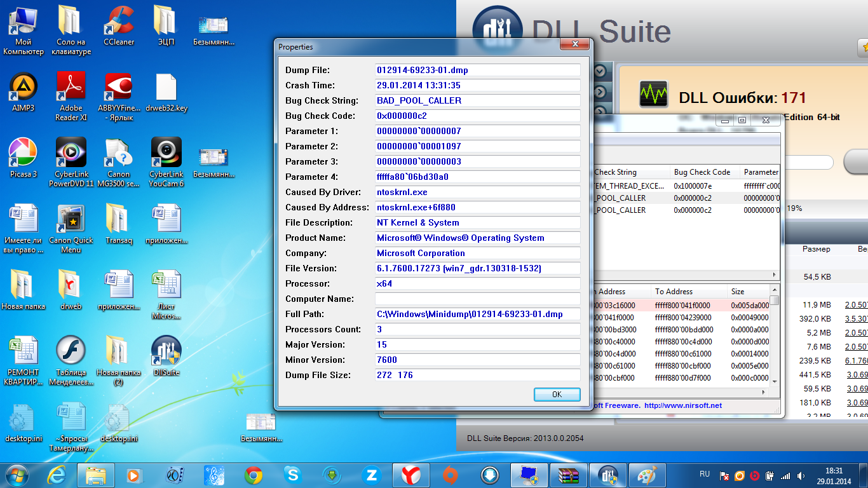Launch the AIMP3 shortcut
This screenshot has height=488, width=868.
click(23, 93)
